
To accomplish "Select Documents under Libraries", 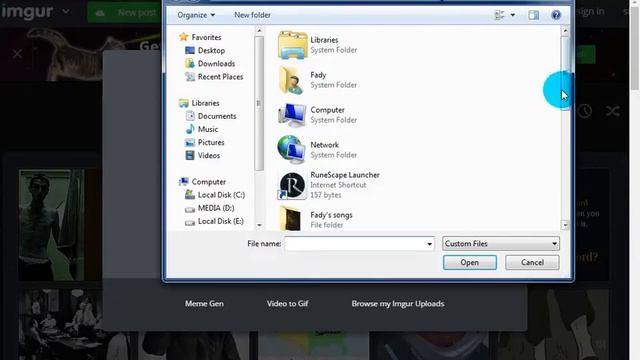I will [217, 116].
